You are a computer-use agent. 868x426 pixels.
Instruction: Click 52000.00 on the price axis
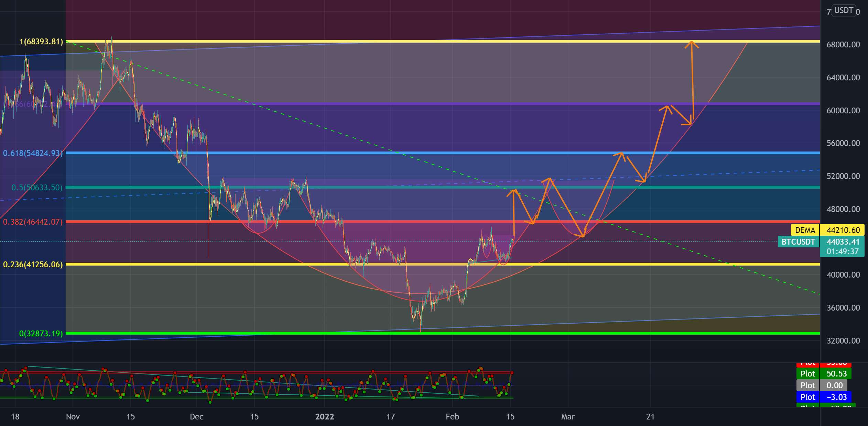[843, 176]
